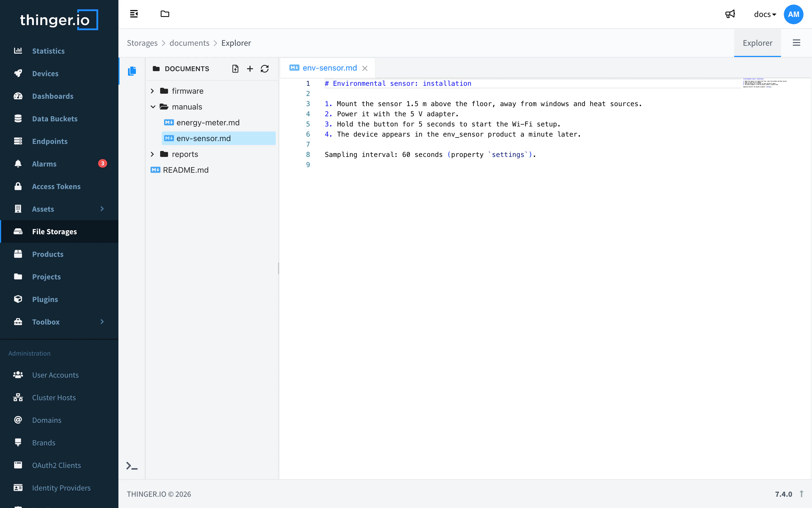Screen dimensions: 812x508
Task: Open Alarms with 3 notifications
Action: (x=59, y=164)
